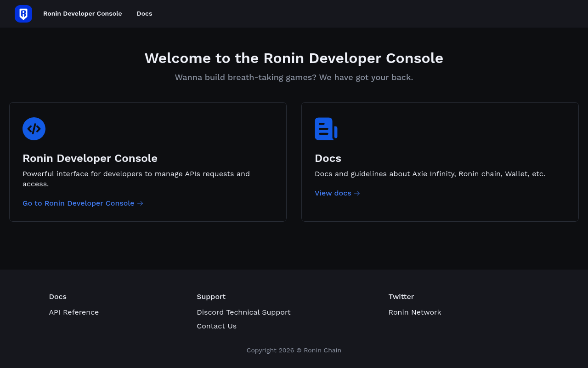Click the Twitter footer column heading
Viewport: 588px width, 368px height.
point(401,297)
